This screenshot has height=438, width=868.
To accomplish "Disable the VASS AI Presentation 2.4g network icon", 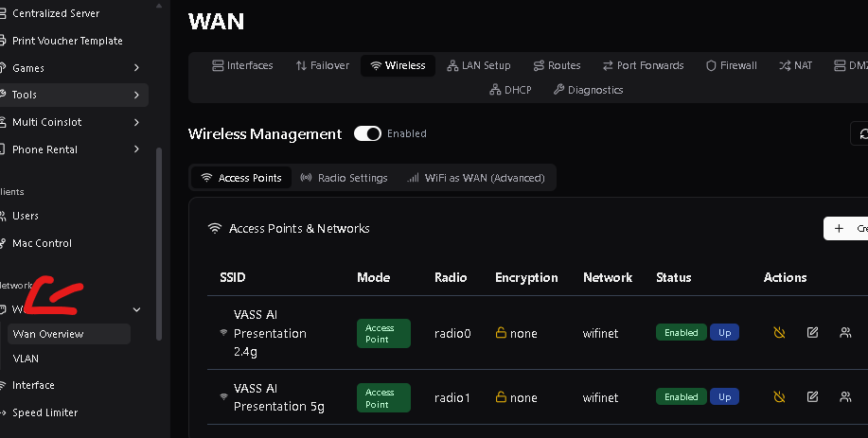I will point(779,332).
